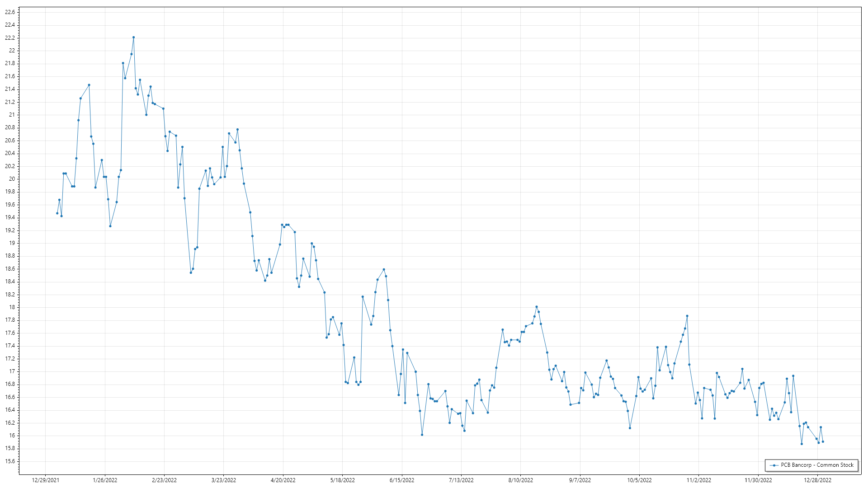Click the 12/28/2022 x-axis date label
This screenshot has width=868, height=488.
pyautogui.click(x=817, y=480)
